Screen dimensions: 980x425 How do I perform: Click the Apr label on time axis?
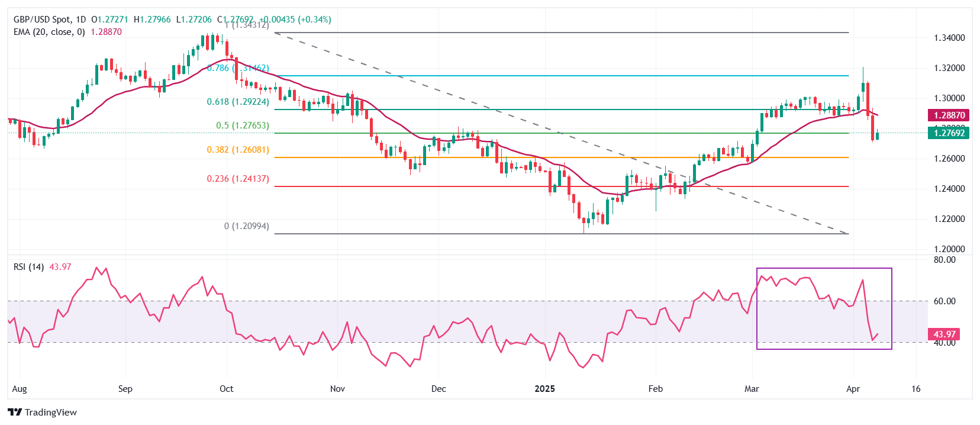[853, 389]
